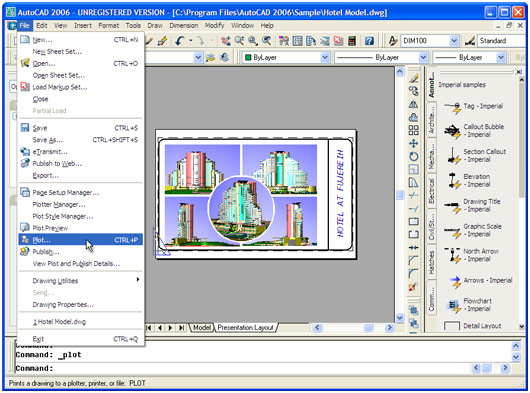Screen dimensions: 530x393
Task: Open the Modify menu
Action: [214, 26]
